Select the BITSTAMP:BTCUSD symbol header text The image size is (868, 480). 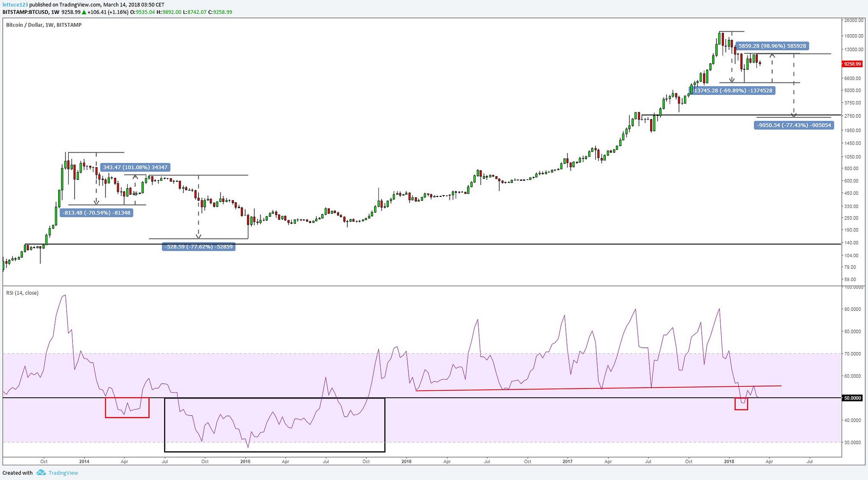point(25,12)
